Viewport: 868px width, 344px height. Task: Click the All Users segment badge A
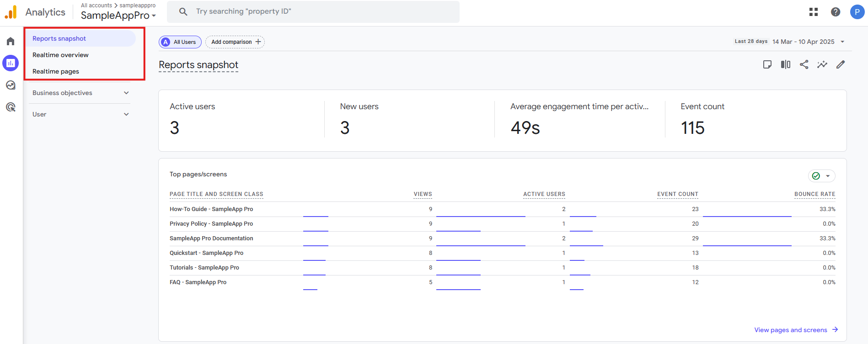pos(166,42)
